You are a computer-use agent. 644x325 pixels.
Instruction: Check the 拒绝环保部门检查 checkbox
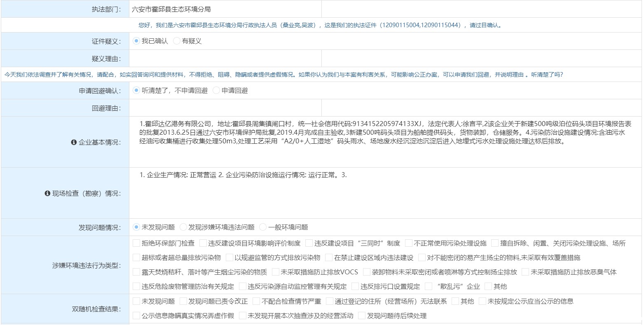pyautogui.click(x=136, y=243)
